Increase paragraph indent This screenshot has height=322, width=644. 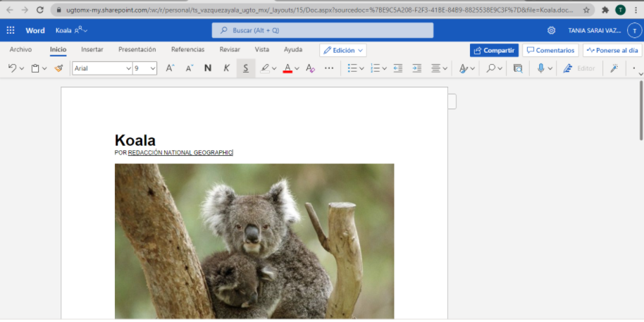417,68
